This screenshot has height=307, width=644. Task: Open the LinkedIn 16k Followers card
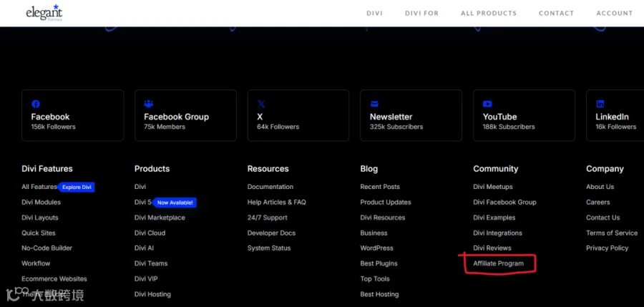[x=615, y=115]
